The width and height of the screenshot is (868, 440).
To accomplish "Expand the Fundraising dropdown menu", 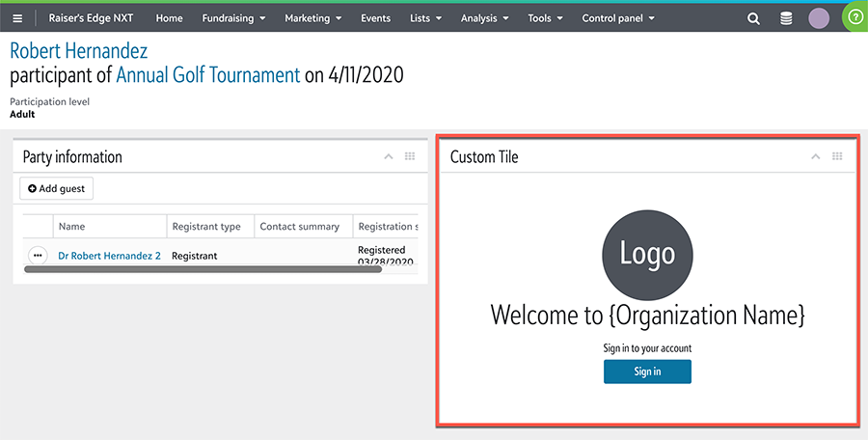I will (x=233, y=18).
